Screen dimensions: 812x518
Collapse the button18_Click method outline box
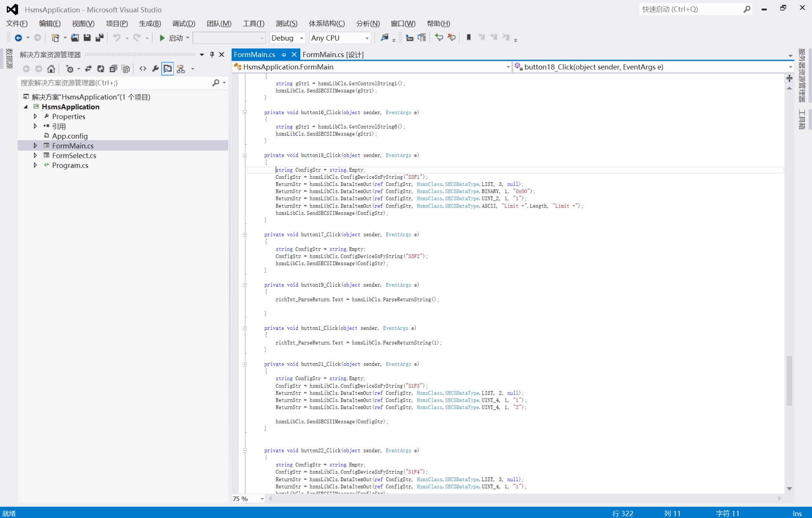pyautogui.click(x=245, y=155)
